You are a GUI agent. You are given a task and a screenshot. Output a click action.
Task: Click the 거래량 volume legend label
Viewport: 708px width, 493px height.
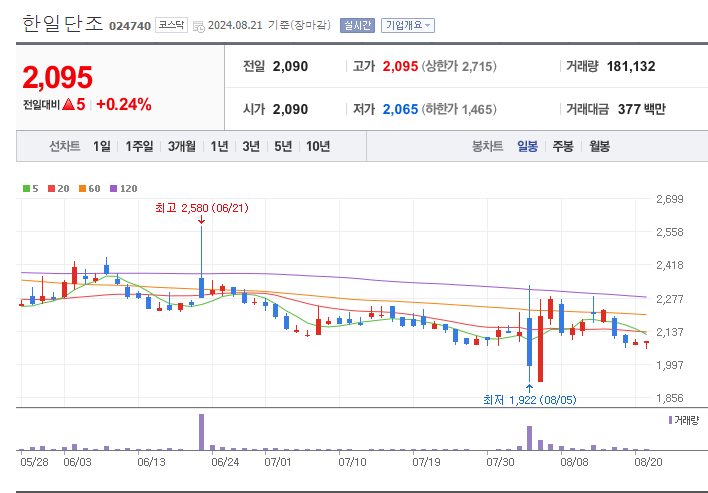tap(683, 421)
